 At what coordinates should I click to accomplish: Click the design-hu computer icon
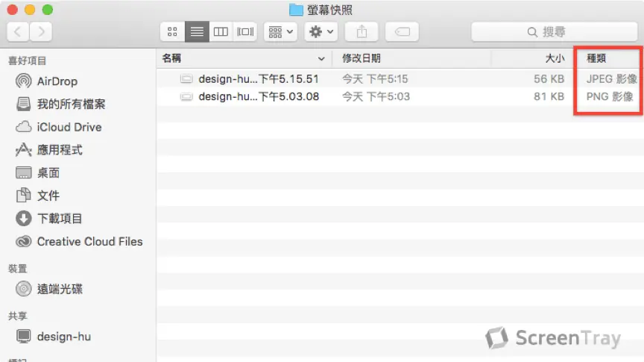click(x=23, y=337)
